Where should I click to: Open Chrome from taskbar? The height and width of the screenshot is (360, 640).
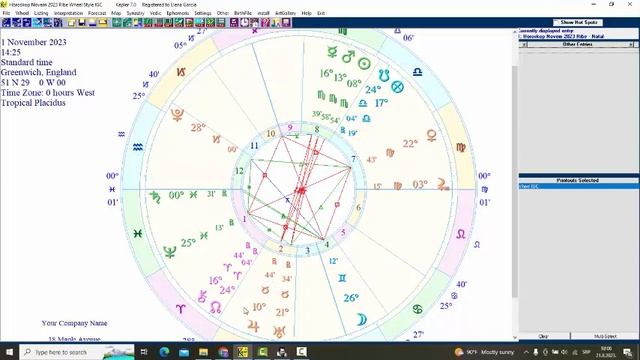point(223,352)
